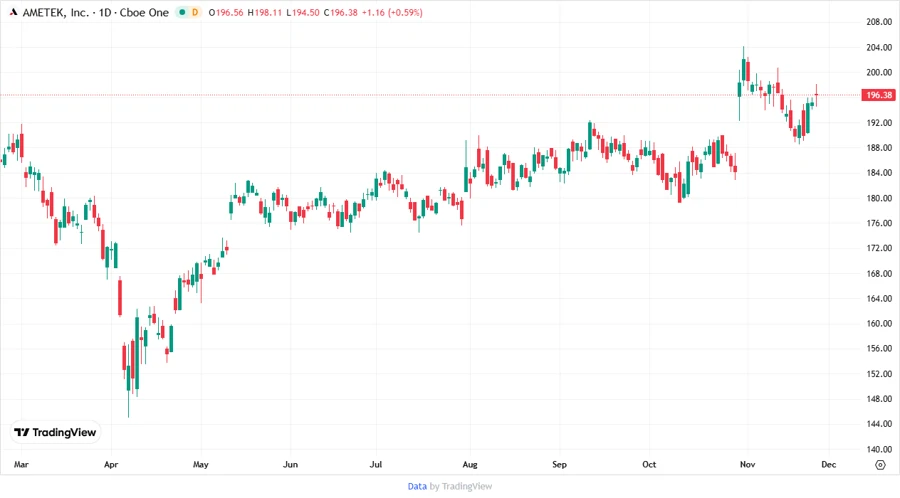This screenshot has width=900, height=498.
Task: Click the Apr label on the time axis
Action: pos(111,464)
